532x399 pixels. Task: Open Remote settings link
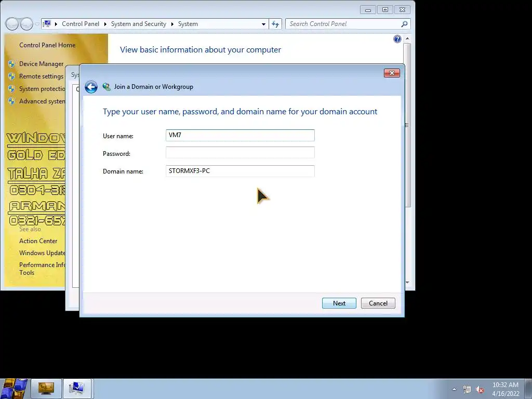41,76
